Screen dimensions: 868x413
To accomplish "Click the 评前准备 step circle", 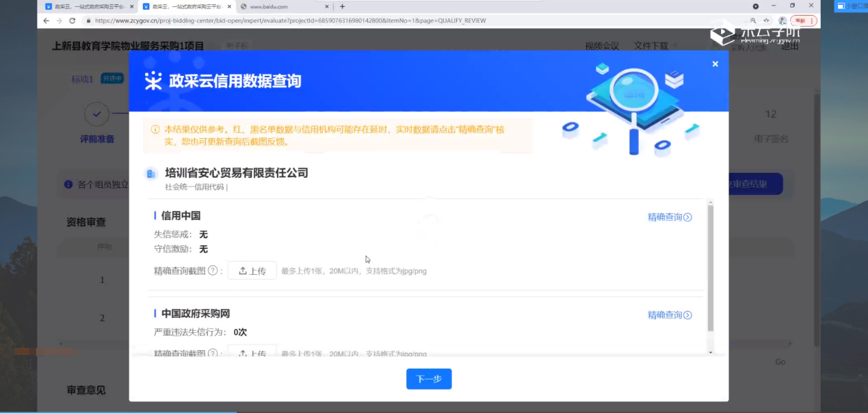I will point(96,114).
